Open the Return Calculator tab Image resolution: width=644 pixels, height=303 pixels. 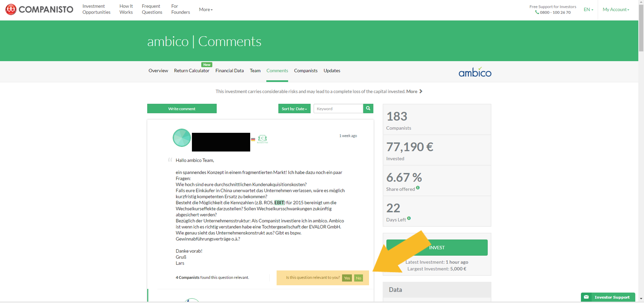(x=192, y=71)
